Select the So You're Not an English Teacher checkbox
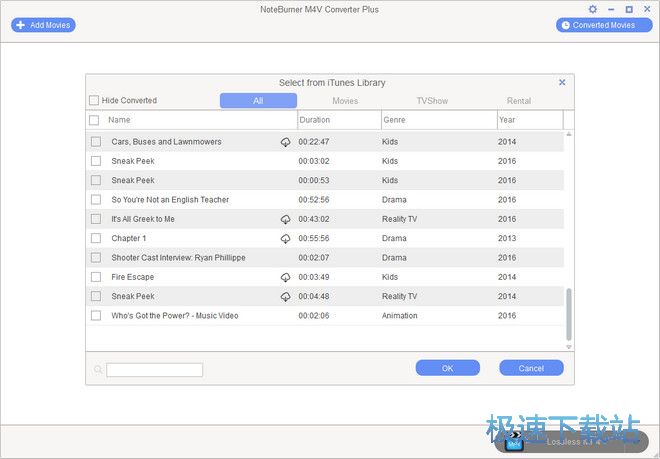660x459 pixels. coord(96,200)
